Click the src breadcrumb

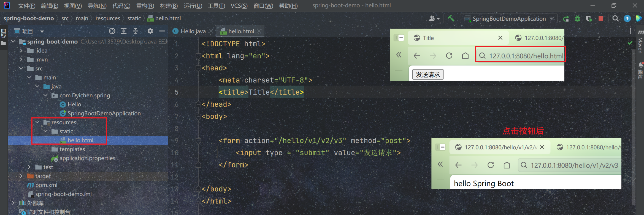[65, 18]
